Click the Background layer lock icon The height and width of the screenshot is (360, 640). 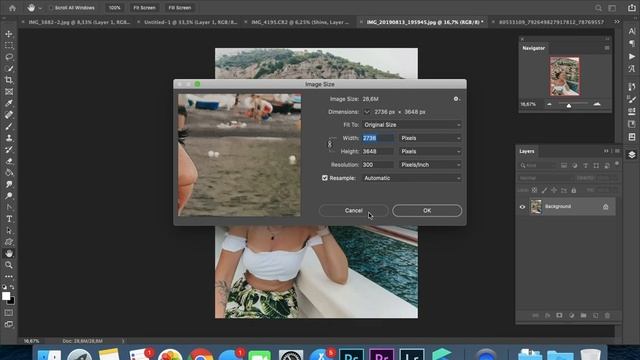(x=606, y=207)
